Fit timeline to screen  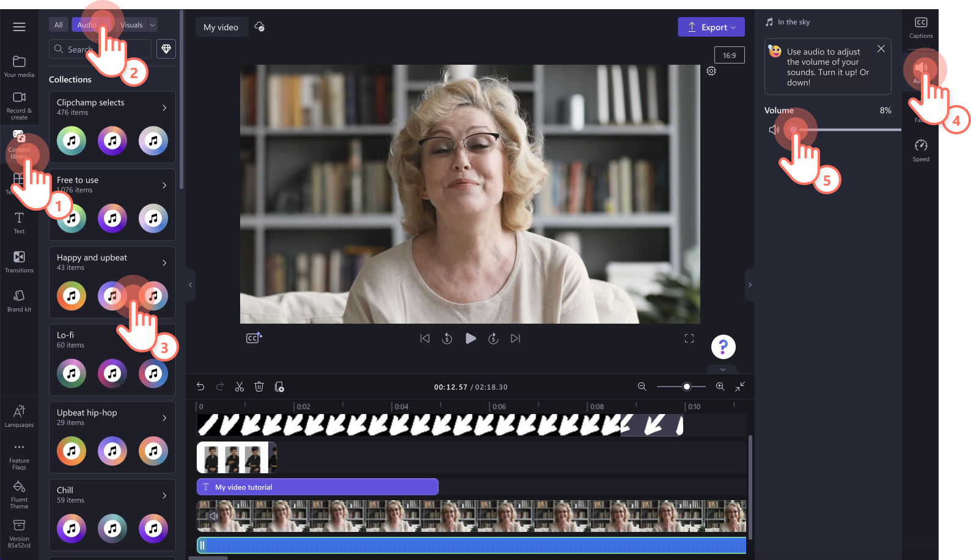pyautogui.click(x=740, y=387)
